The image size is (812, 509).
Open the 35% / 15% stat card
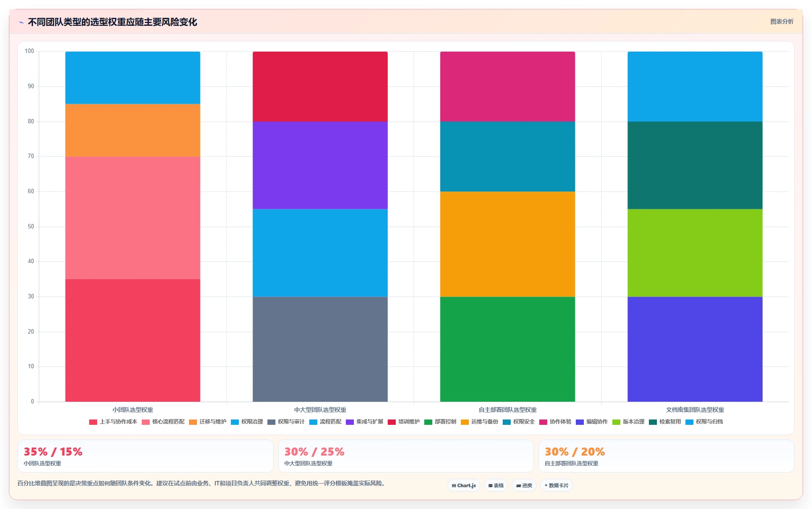tap(145, 456)
